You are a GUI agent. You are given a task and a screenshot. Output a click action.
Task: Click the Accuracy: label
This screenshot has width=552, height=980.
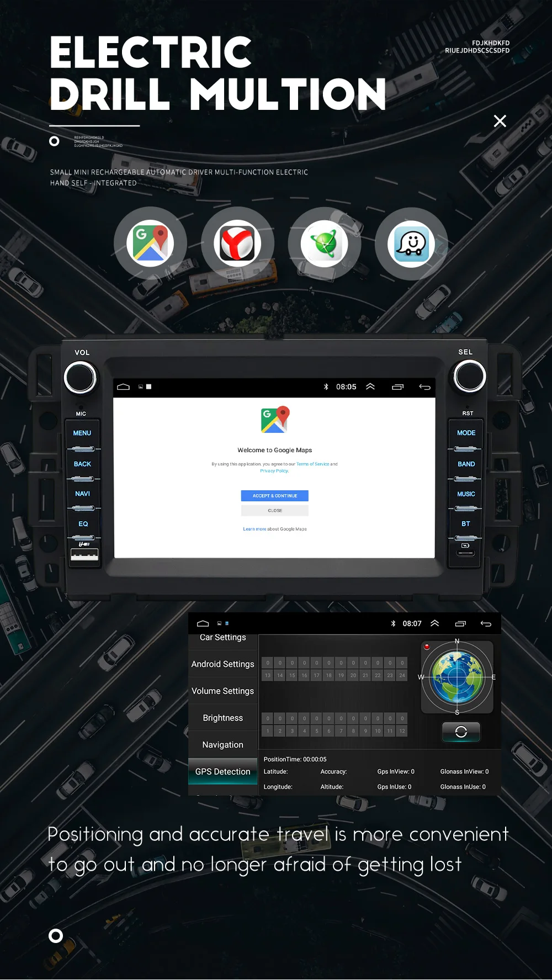click(x=333, y=772)
